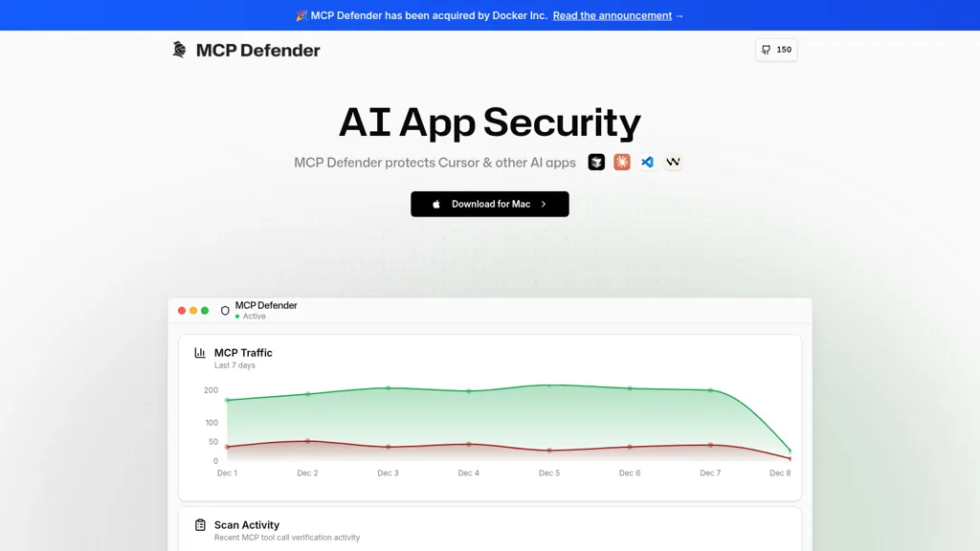Click the Cursor app icon
980x551 pixels.
coord(596,162)
